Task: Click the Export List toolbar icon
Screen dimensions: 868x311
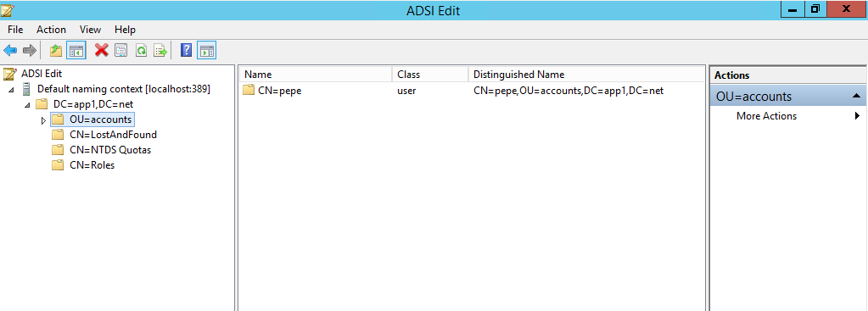Action: (160, 51)
